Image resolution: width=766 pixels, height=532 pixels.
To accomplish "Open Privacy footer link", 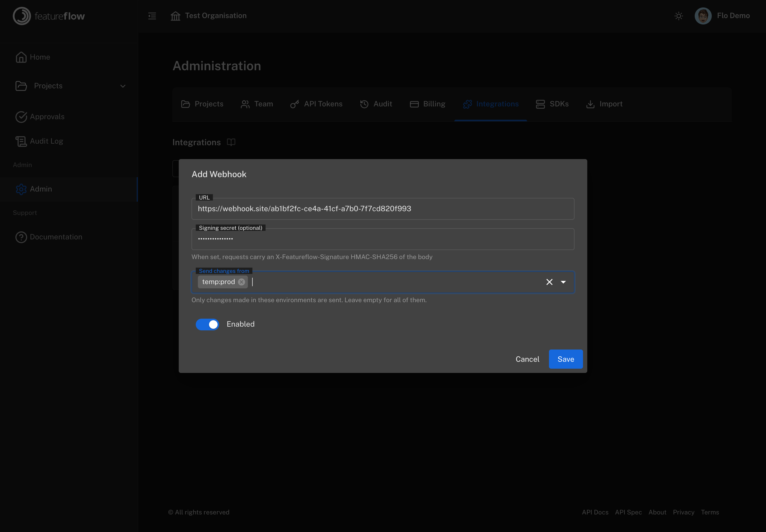I will point(683,512).
